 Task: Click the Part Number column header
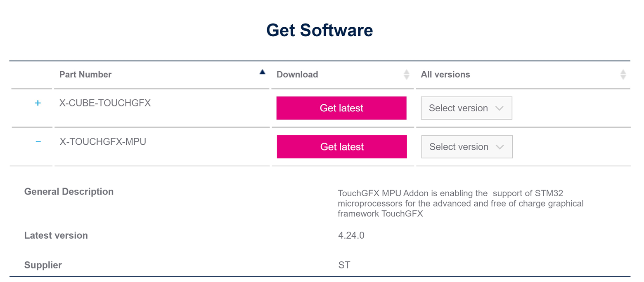(85, 75)
